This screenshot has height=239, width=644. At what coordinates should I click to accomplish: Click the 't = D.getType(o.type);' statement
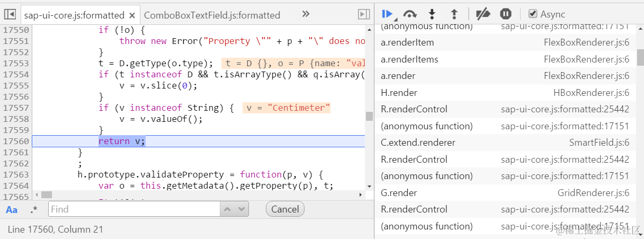156,63
